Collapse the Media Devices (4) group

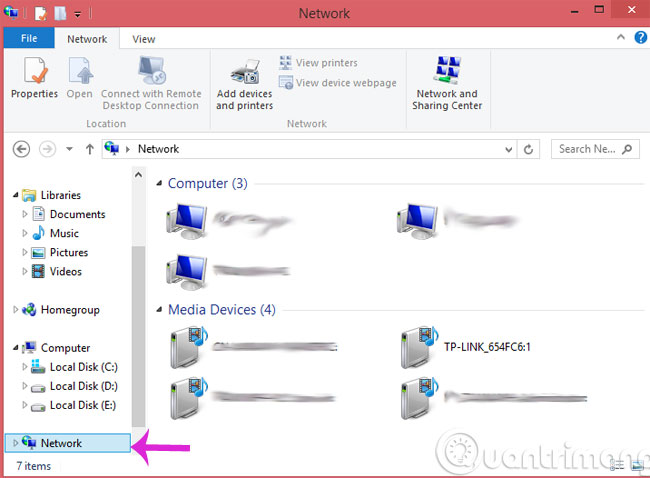coord(159,309)
